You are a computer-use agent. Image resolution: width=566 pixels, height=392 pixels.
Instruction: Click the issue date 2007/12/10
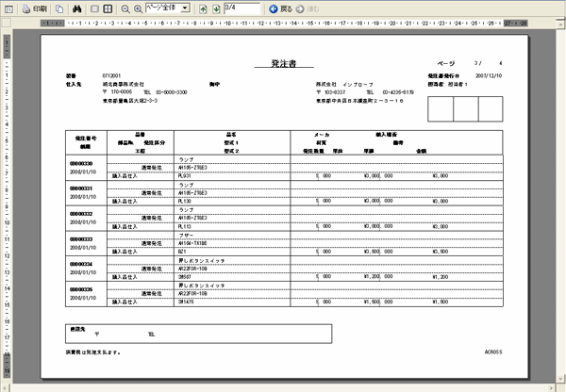pos(489,75)
